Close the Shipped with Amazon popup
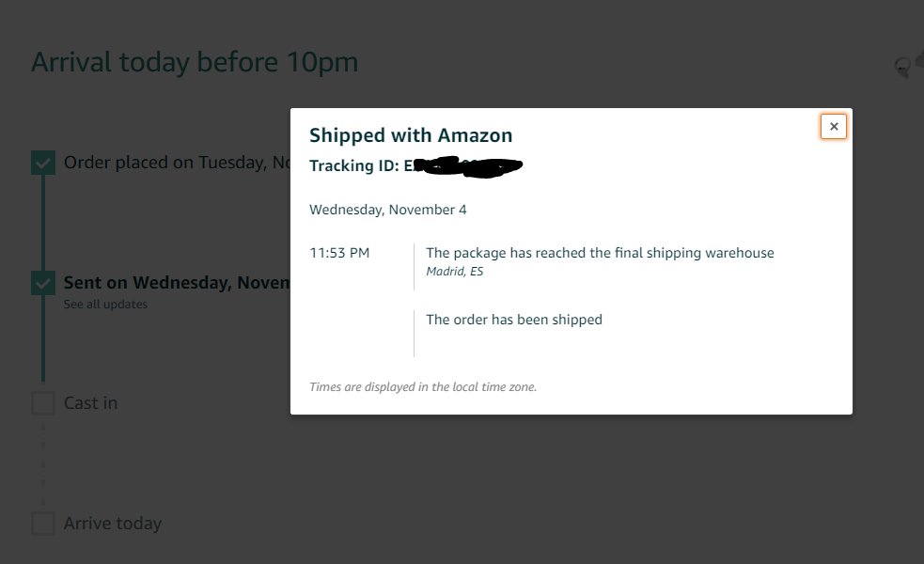 tap(833, 127)
